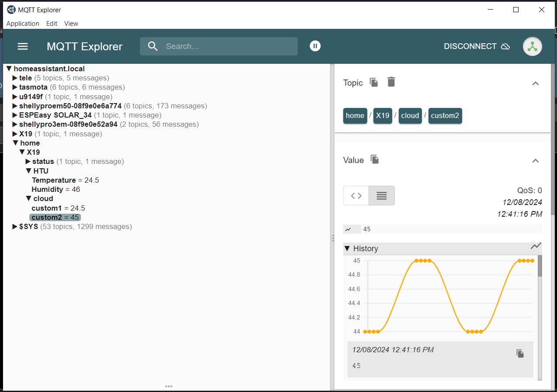Viewport: 557px width, 392px height.
Task: Click the first data point at 44 on chart
Action: (365, 332)
